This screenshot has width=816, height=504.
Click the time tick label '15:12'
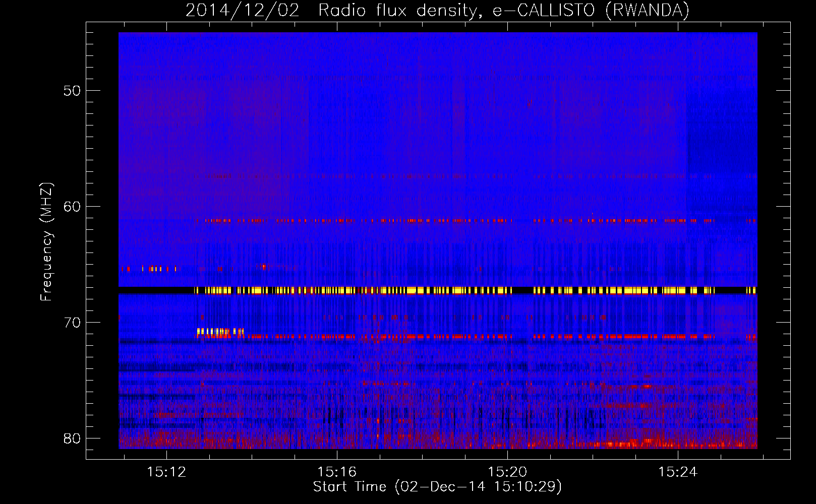(x=166, y=472)
